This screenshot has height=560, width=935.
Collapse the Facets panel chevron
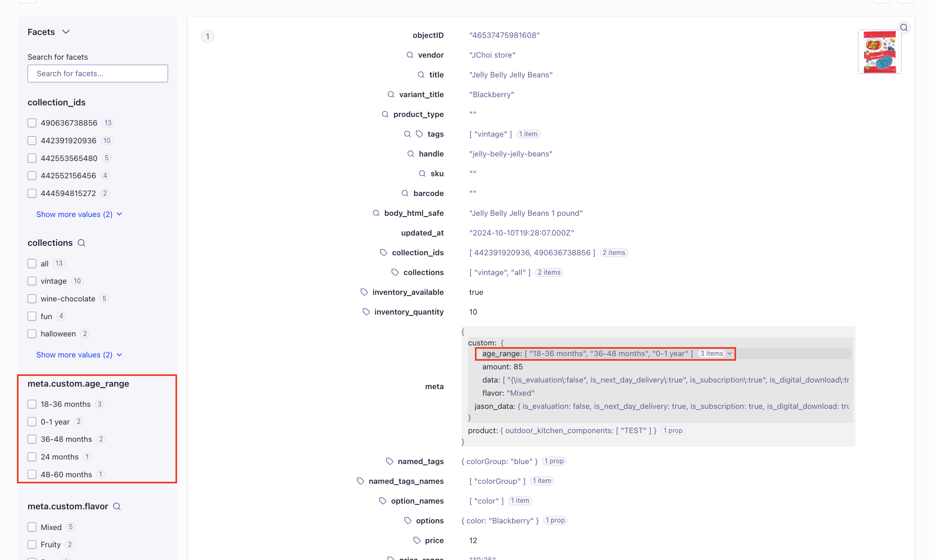(x=66, y=32)
